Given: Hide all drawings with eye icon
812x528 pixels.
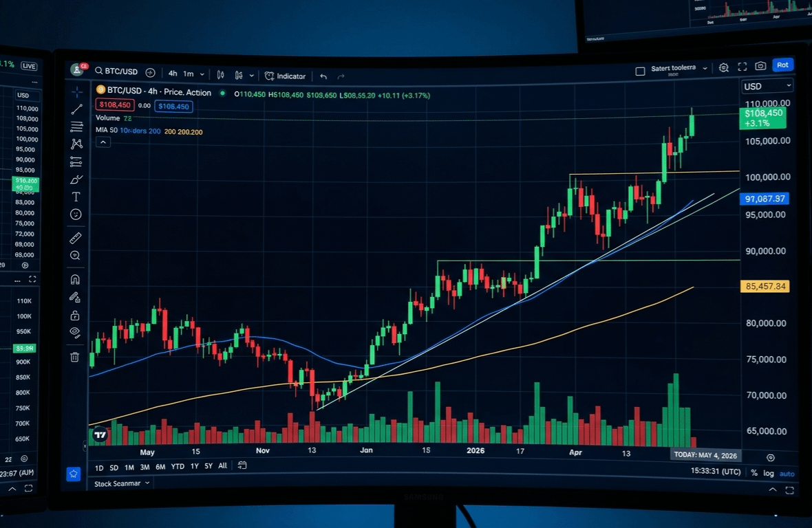Looking at the screenshot, I should (74, 333).
